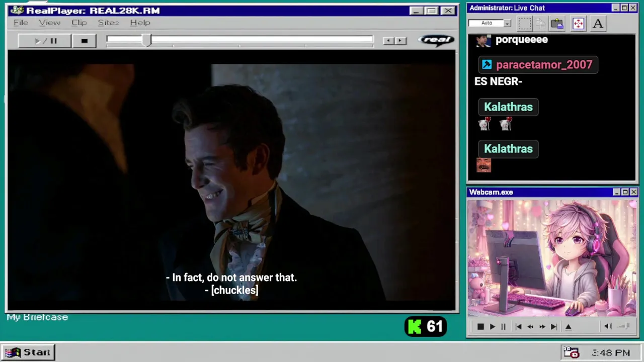The image size is (644, 362).
Task: Maximize the Webcam.exe window
Action: [x=625, y=192]
